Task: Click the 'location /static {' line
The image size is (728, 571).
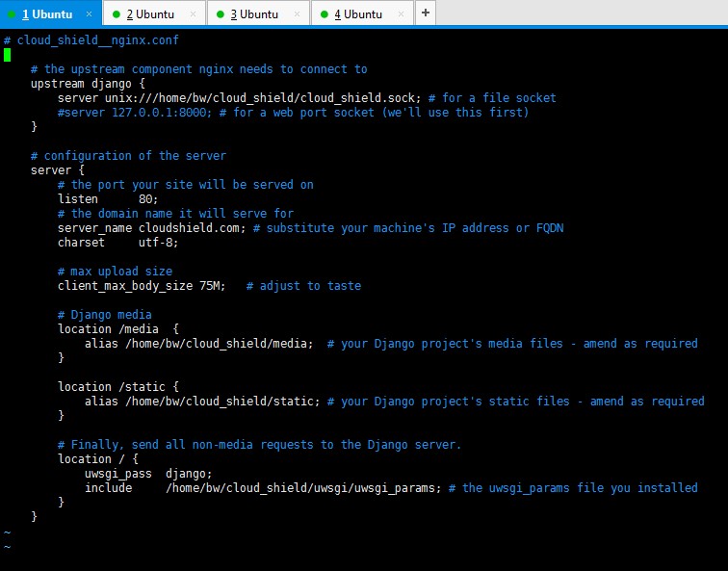Action: pyautogui.click(x=117, y=387)
